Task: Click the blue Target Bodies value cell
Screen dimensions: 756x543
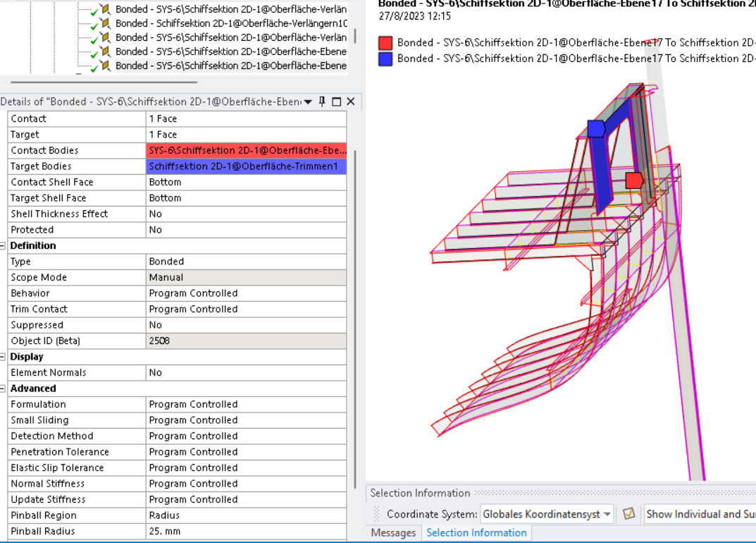Action: pos(247,166)
